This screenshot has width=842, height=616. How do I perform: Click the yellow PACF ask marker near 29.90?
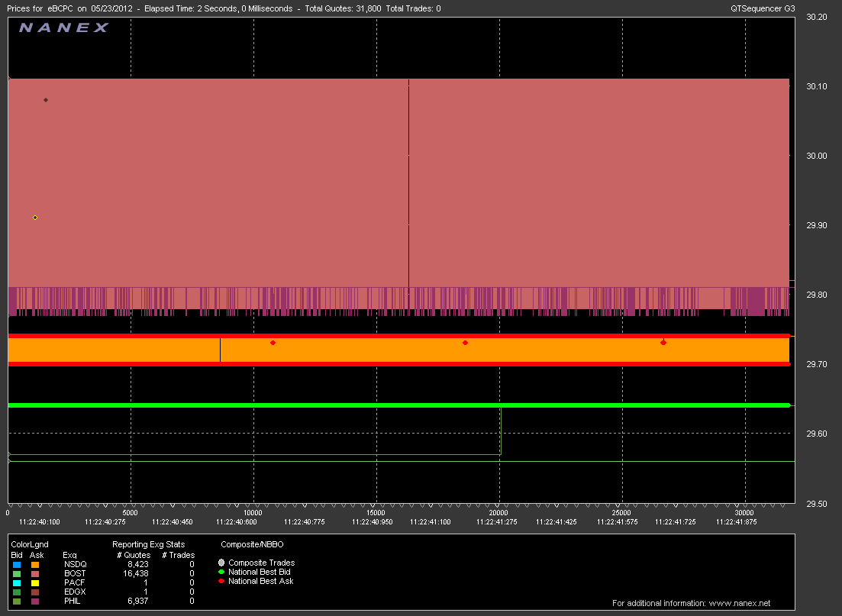[x=35, y=218]
